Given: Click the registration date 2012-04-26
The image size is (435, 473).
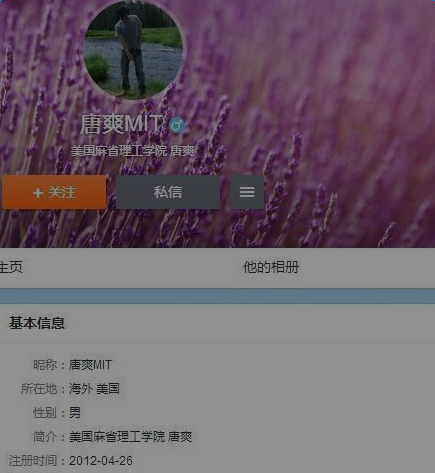Looking at the screenshot, I should point(101,461).
